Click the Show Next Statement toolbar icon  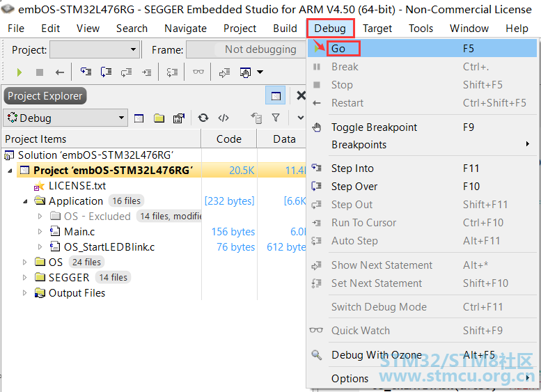224,72
